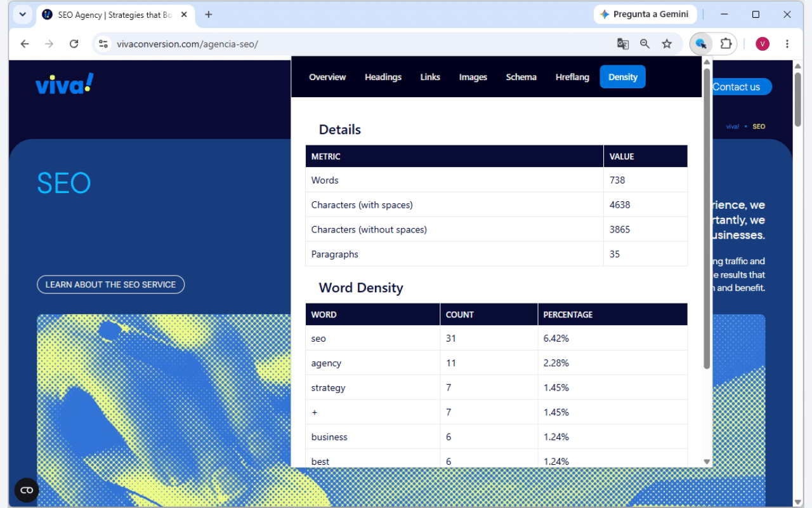Open the Links tab
Viewport: 812px width, 508px height.
(x=430, y=77)
